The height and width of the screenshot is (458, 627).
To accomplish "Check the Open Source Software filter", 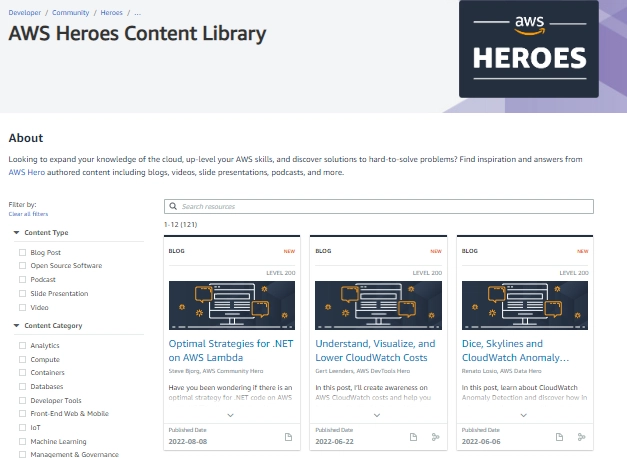I will [22, 266].
